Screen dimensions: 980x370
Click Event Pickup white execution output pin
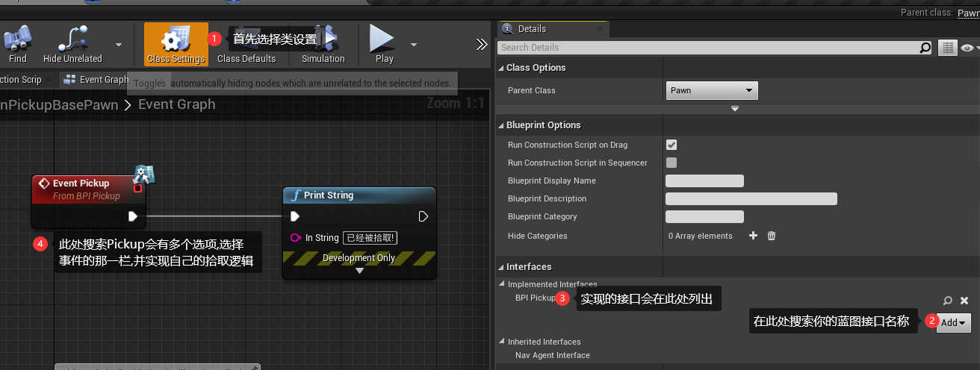[133, 216]
